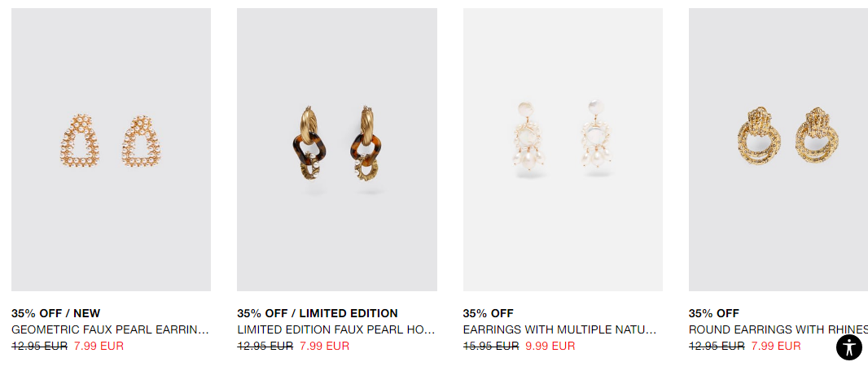Click the Earrings With Multiple Natural title
This screenshot has height=375, width=868.
pyautogui.click(x=559, y=329)
